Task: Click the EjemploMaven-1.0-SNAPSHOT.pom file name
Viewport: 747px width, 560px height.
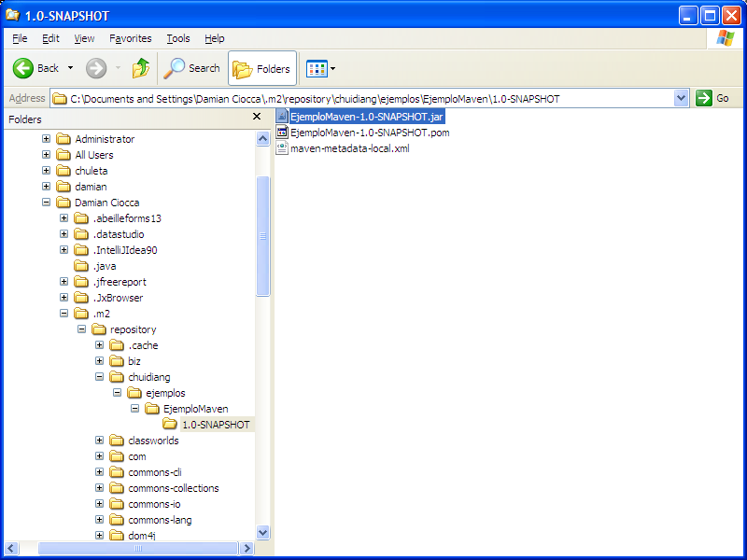Action: pyautogui.click(x=370, y=133)
